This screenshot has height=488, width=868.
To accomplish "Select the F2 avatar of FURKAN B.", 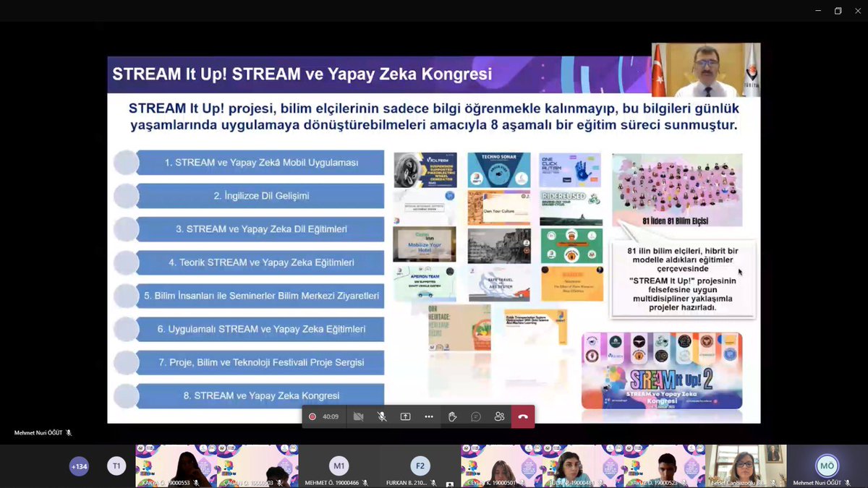I will (420, 465).
